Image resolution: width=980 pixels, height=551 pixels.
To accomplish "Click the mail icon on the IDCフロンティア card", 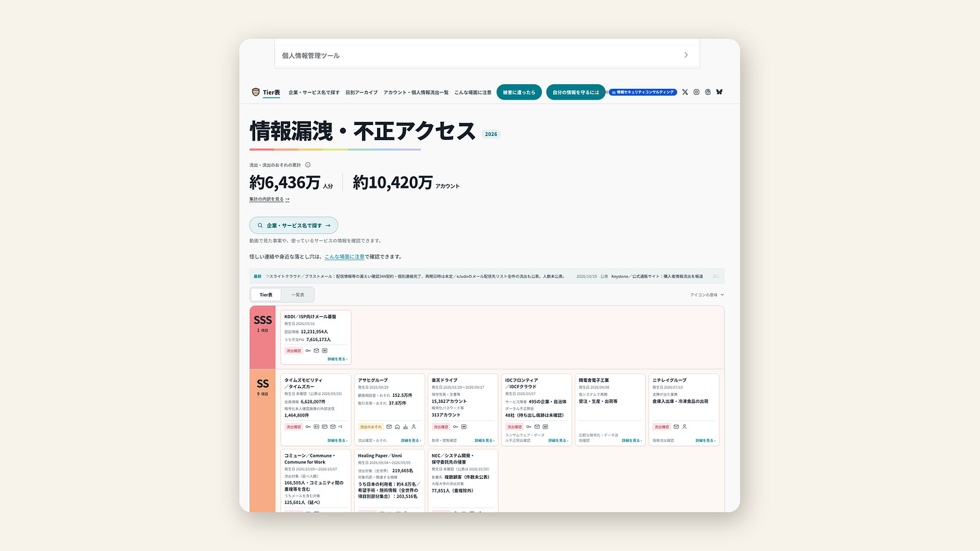I will coord(537,427).
